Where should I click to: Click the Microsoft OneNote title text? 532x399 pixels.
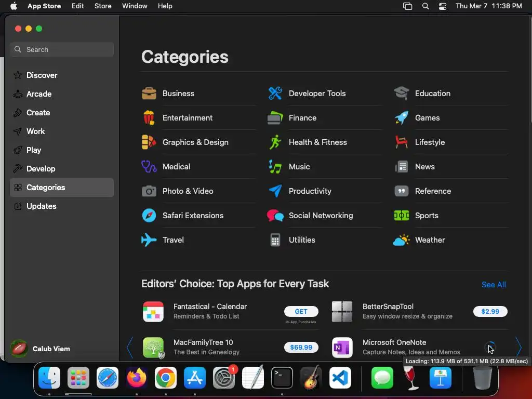click(394, 342)
